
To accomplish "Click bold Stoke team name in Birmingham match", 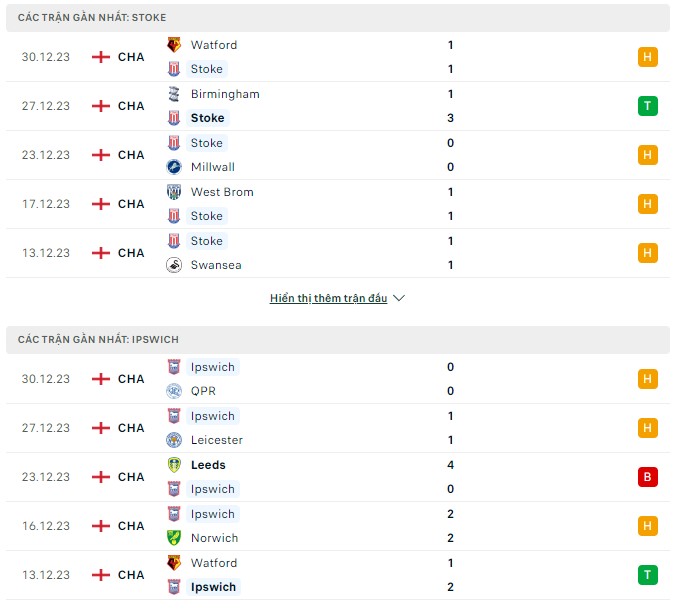I will tap(208, 118).
